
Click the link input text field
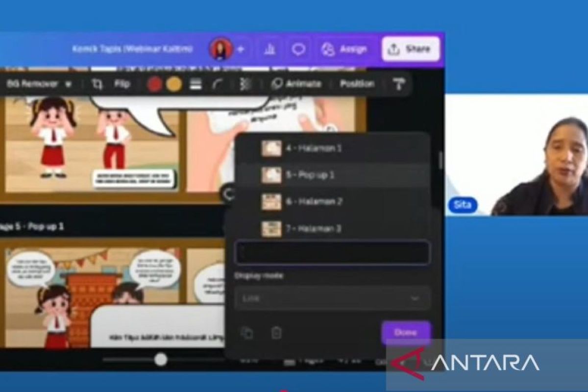pos(332,253)
